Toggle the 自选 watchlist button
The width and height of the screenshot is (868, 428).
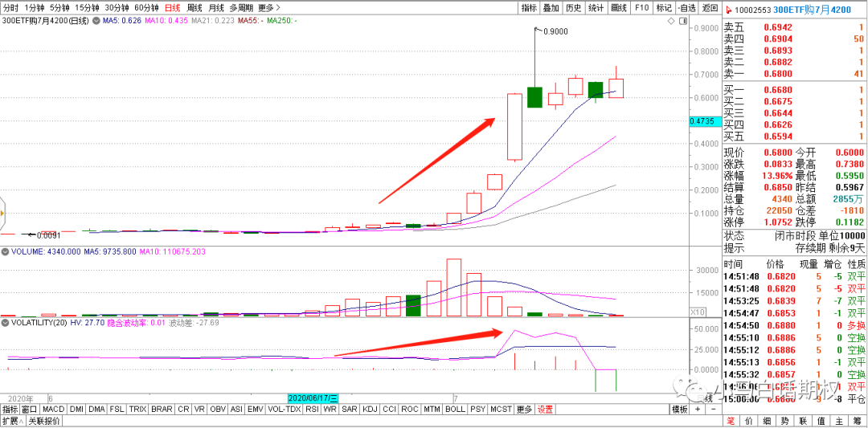[686, 7]
